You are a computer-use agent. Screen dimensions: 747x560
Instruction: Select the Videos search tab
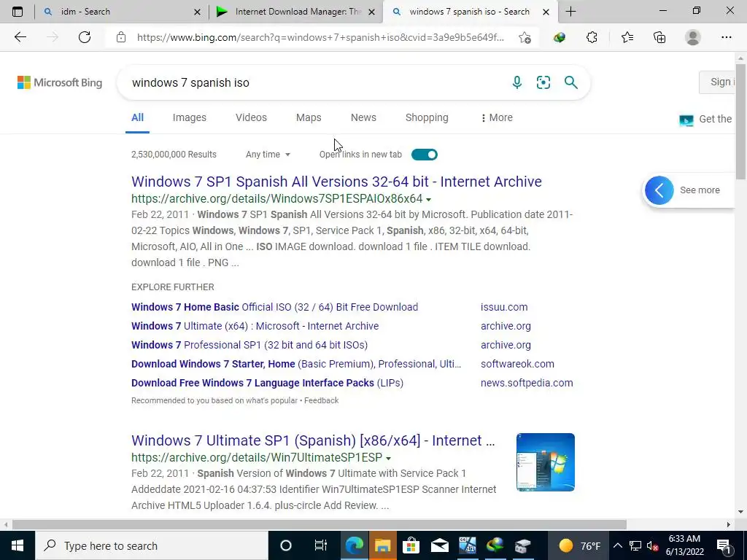[x=251, y=117]
